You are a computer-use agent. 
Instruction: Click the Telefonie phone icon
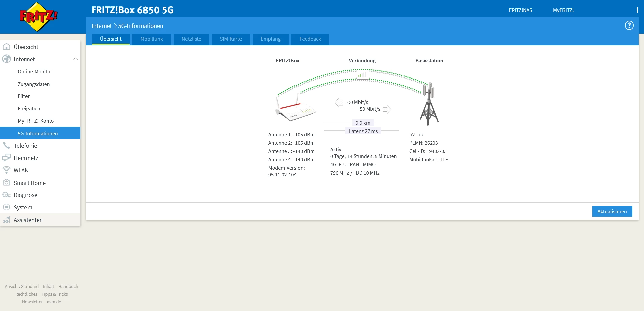[6, 145]
